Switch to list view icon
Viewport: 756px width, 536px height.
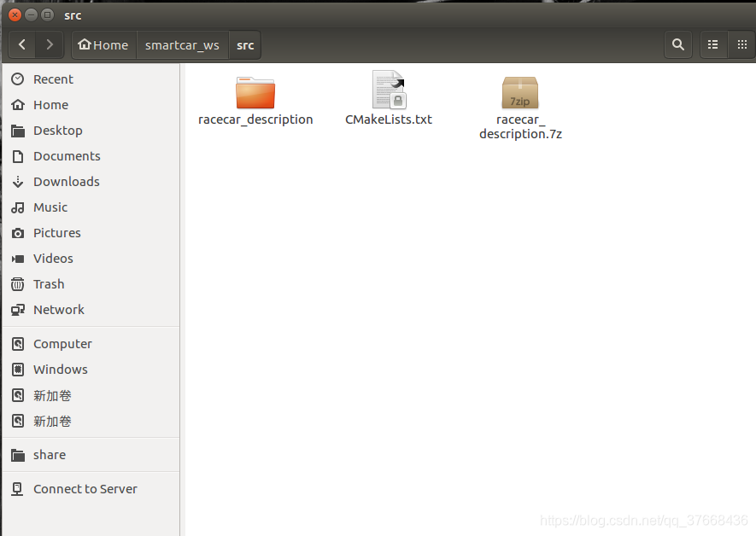[x=712, y=44]
